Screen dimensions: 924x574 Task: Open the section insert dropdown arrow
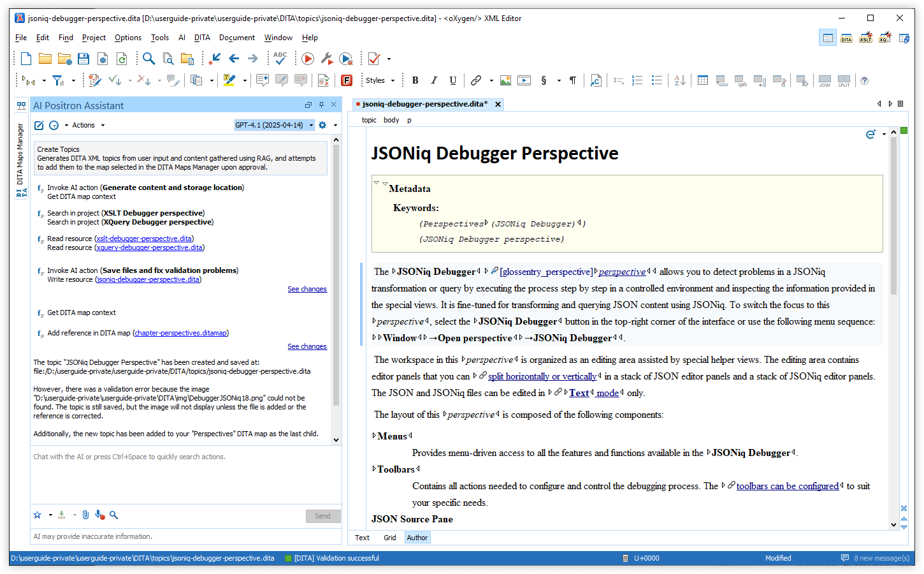[559, 80]
